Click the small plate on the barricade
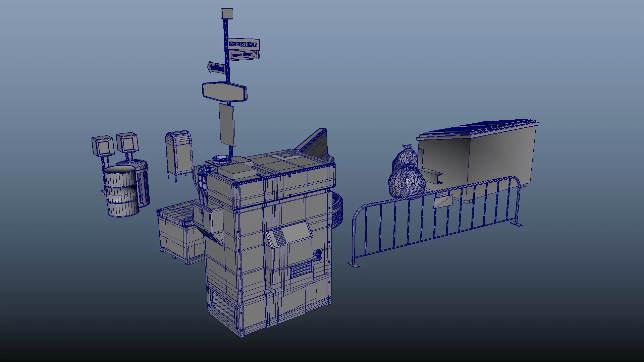 coord(443,202)
